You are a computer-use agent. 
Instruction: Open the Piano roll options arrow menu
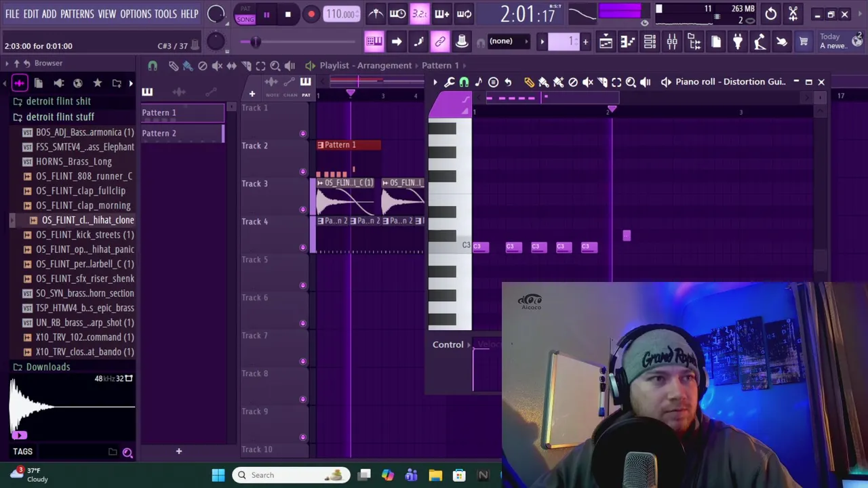pyautogui.click(x=435, y=82)
